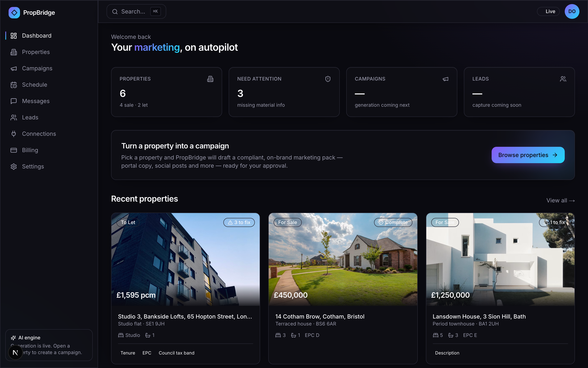The width and height of the screenshot is (588, 368).
Task: Click the AI engine sparkle icon
Action: click(13, 338)
